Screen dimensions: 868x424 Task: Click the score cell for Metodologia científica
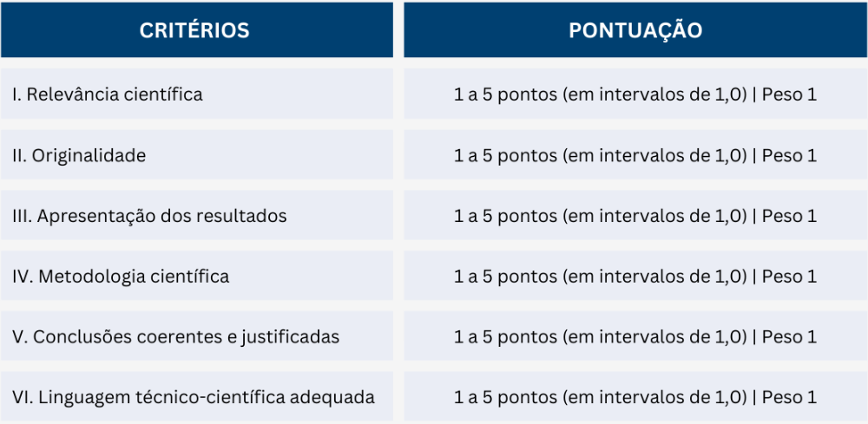point(635,275)
